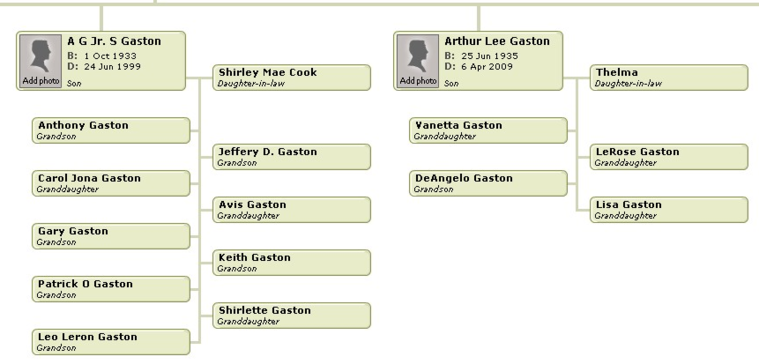Select Carol Jona Gaston box

click(111, 183)
